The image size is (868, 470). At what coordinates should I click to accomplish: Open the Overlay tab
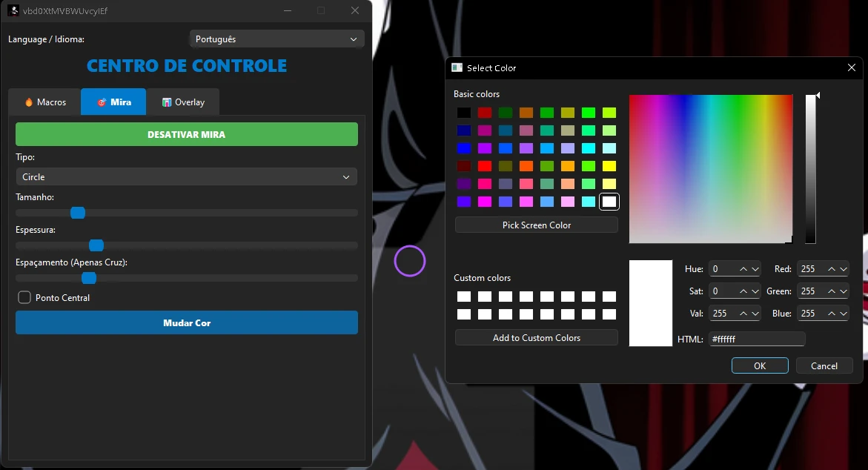pos(182,102)
